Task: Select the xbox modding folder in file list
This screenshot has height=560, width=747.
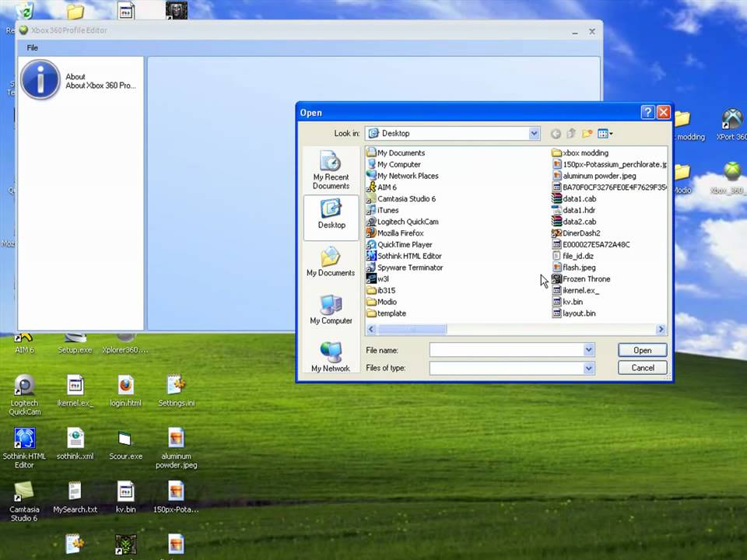Action: 580,153
